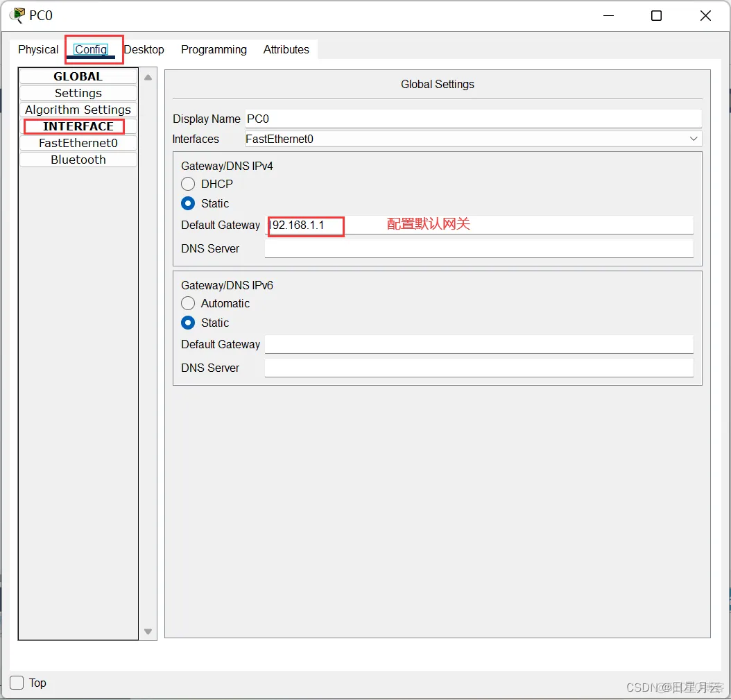Open Algorithm Settings in the sidebar
Image resolution: width=731 pixels, height=700 pixels.
78,110
